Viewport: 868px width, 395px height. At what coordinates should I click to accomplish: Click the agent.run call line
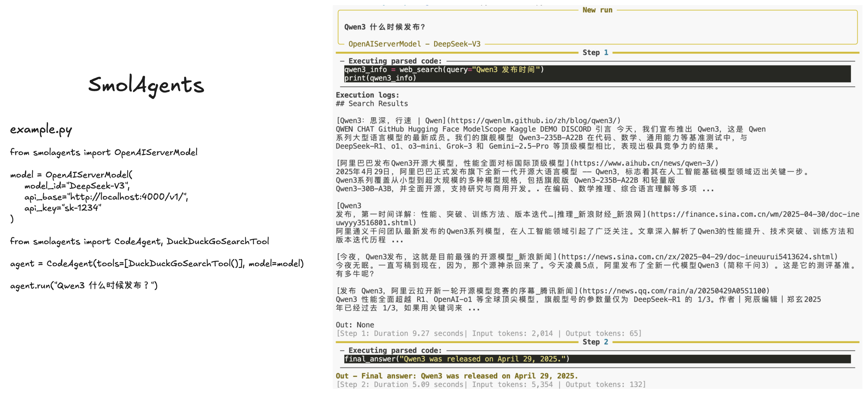click(x=84, y=286)
